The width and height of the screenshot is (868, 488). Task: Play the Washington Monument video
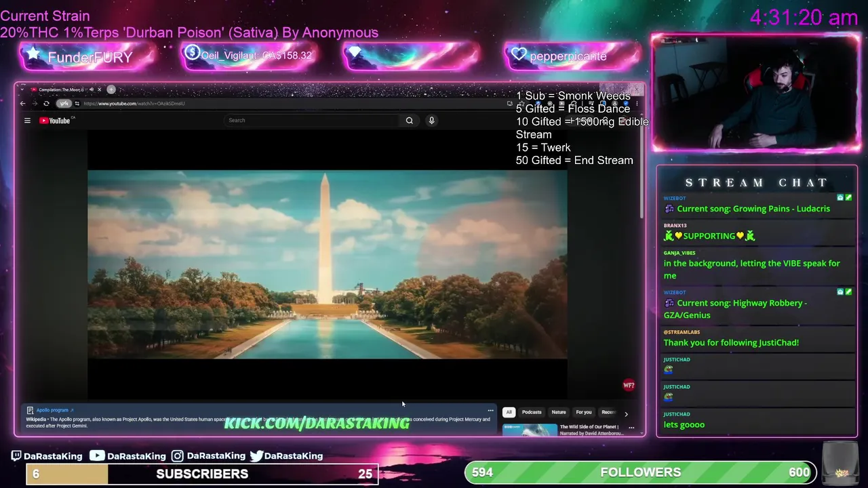point(327,264)
